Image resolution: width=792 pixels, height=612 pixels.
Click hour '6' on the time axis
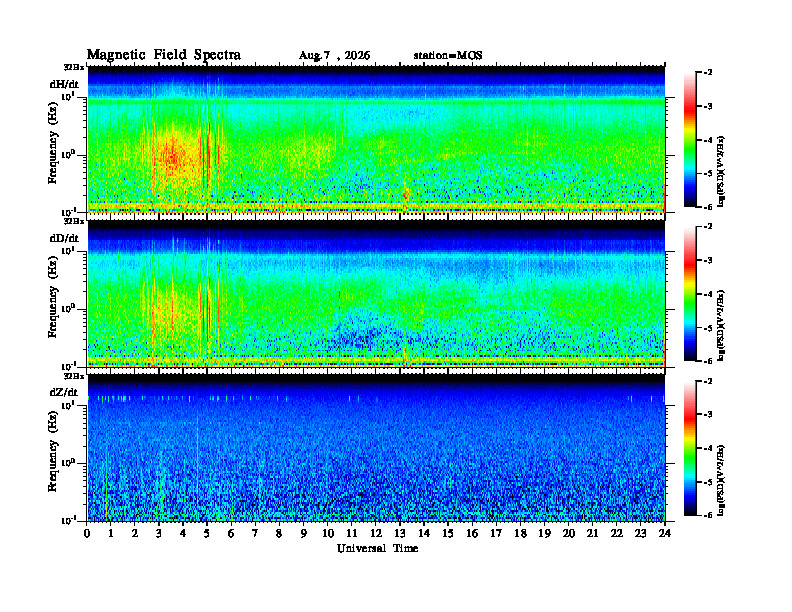[231, 533]
